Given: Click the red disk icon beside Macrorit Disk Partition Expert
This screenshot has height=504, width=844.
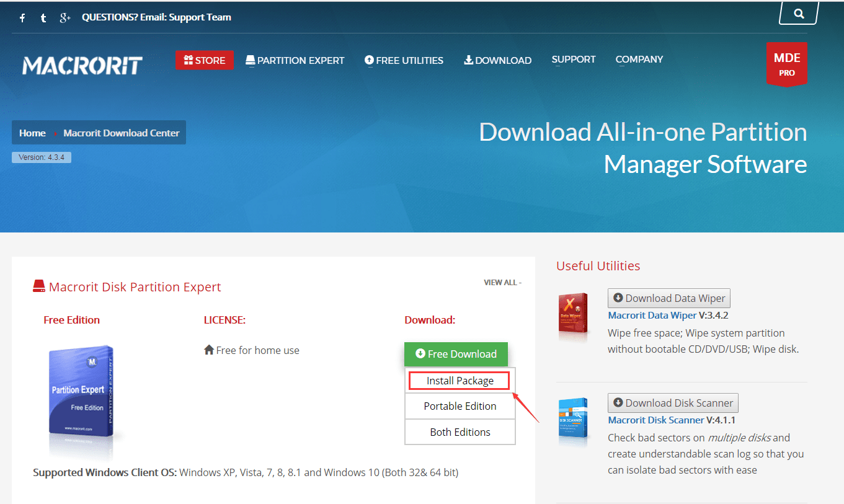Looking at the screenshot, I should pyautogui.click(x=39, y=286).
